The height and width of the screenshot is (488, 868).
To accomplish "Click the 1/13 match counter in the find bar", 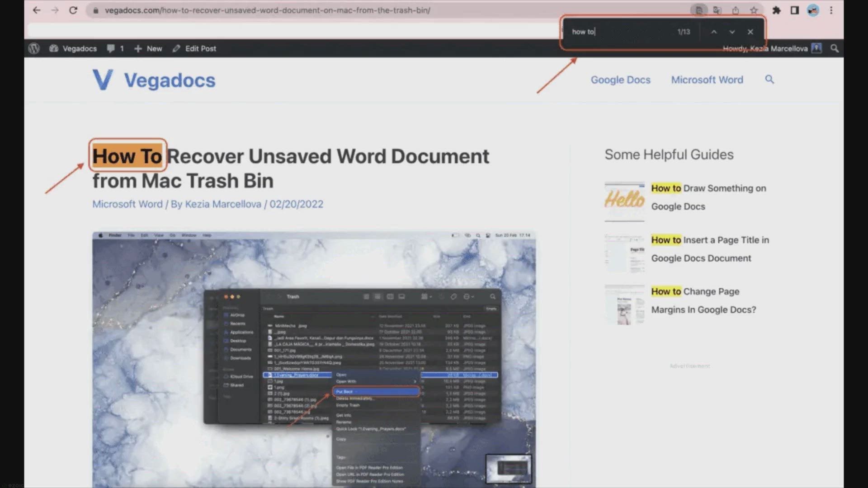I will pos(684,32).
